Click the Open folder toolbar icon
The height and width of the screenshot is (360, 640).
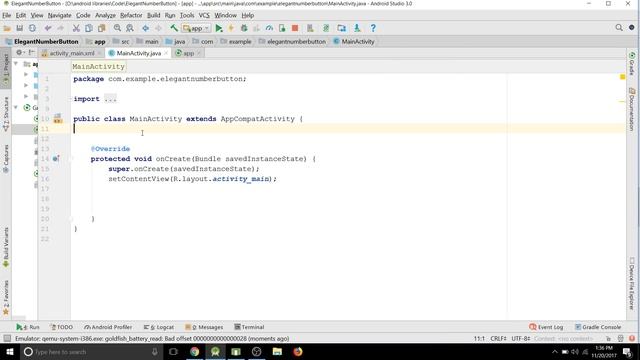(x=7, y=28)
